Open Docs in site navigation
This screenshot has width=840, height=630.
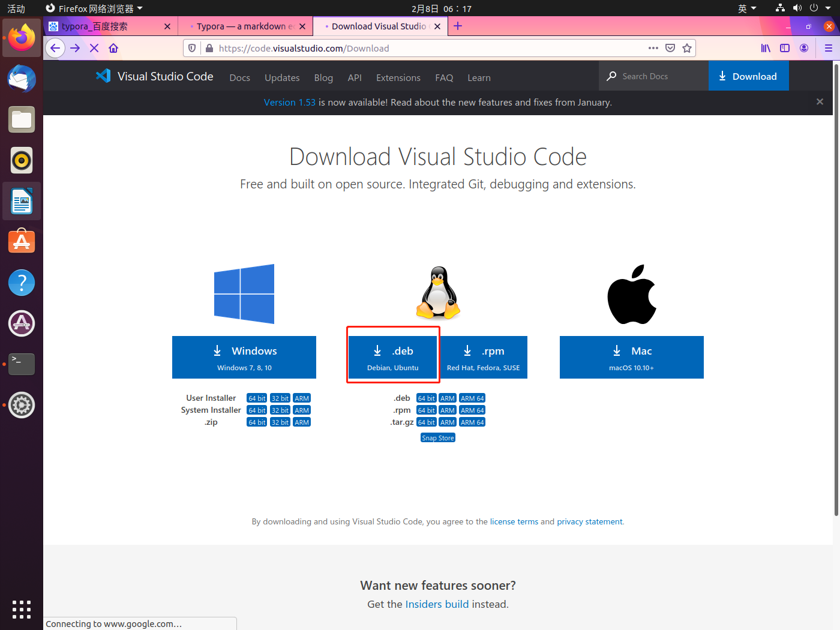pos(239,78)
